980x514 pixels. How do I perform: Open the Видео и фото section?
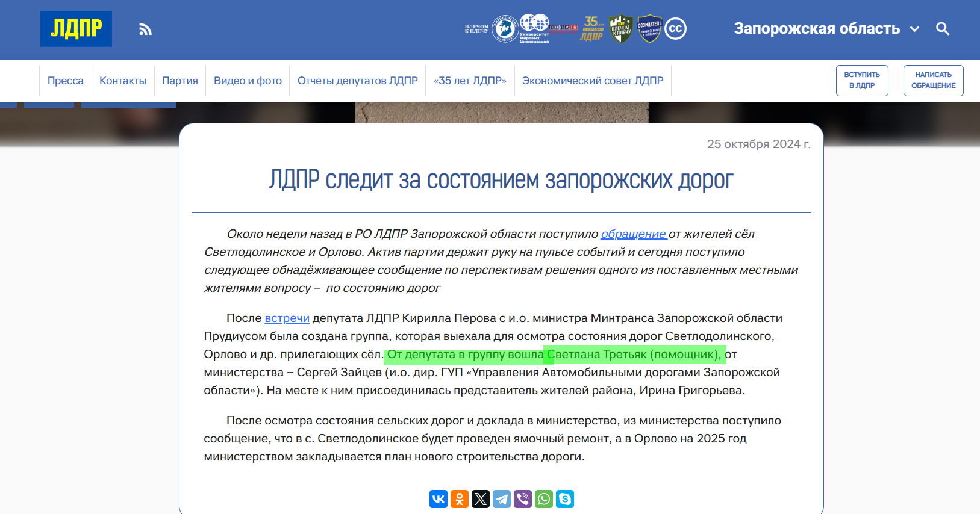pyautogui.click(x=248, y=81)
